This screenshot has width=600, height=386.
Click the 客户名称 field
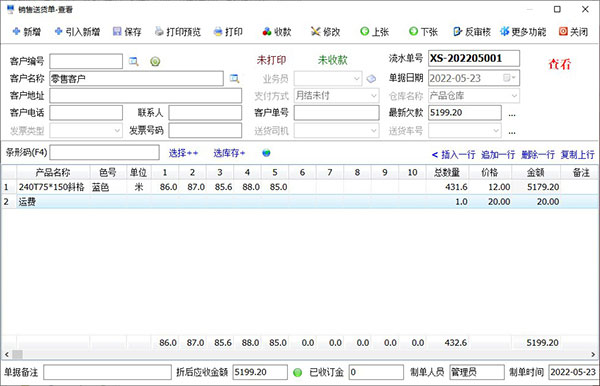(x=136, y=78)
